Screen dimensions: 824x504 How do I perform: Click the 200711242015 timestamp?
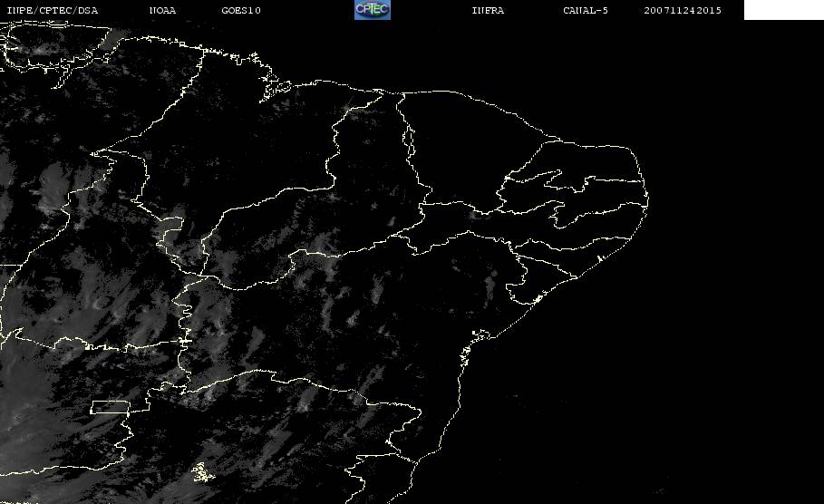pos(683,11)
